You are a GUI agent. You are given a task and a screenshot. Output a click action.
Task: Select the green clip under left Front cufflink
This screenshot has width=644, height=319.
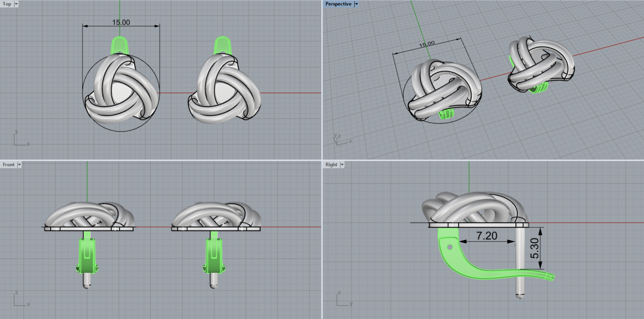pyautogui.click(x=87, y=255)
